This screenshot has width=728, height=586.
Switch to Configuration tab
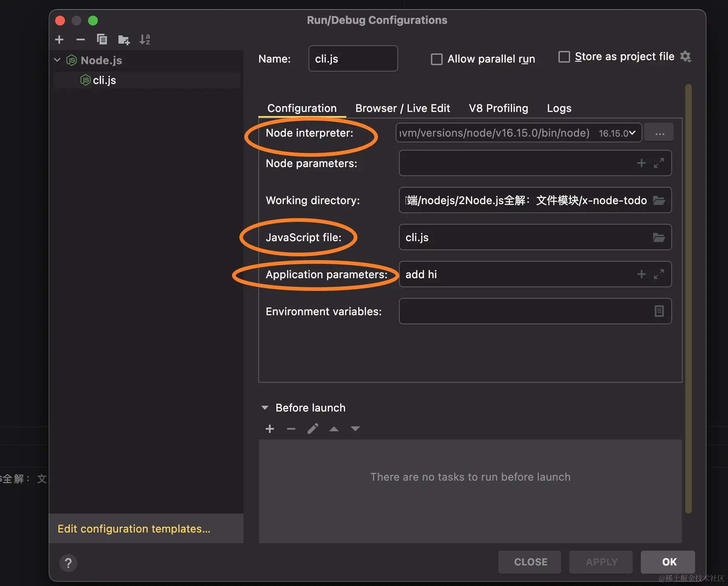pos(302,108)
